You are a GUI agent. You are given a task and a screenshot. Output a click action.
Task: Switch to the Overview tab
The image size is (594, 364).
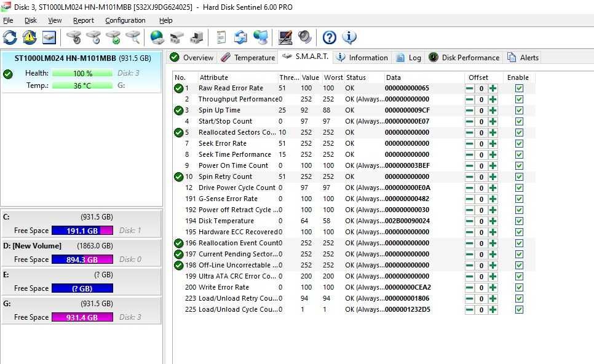(192, 58)
